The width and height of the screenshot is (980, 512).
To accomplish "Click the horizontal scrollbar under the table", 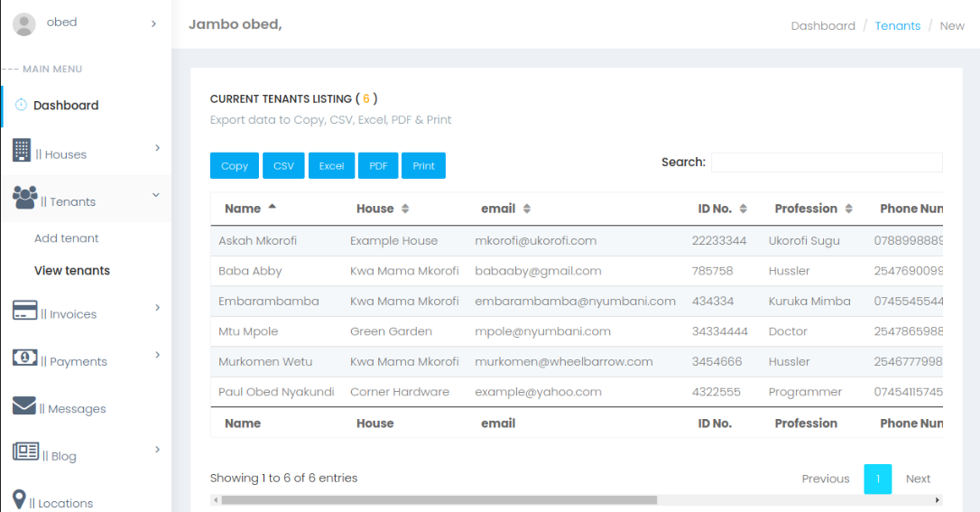I will pos(439,499).
